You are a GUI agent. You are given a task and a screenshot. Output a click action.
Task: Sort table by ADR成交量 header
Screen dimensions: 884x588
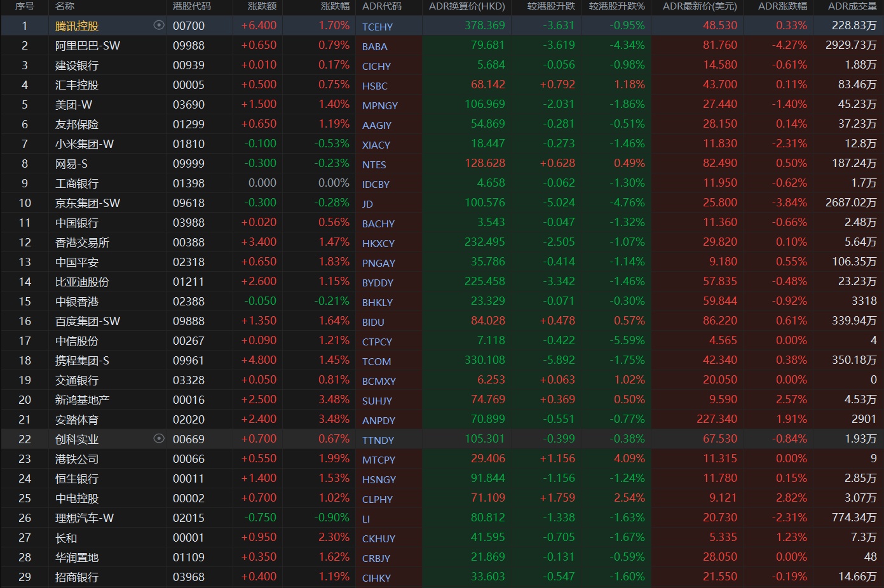pyautogui.click(x=852, y=6)
